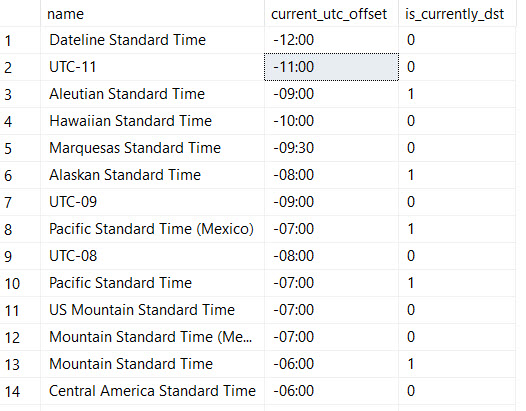
Task: Click the current_utc_offset column header
Action: pos(331,13)
